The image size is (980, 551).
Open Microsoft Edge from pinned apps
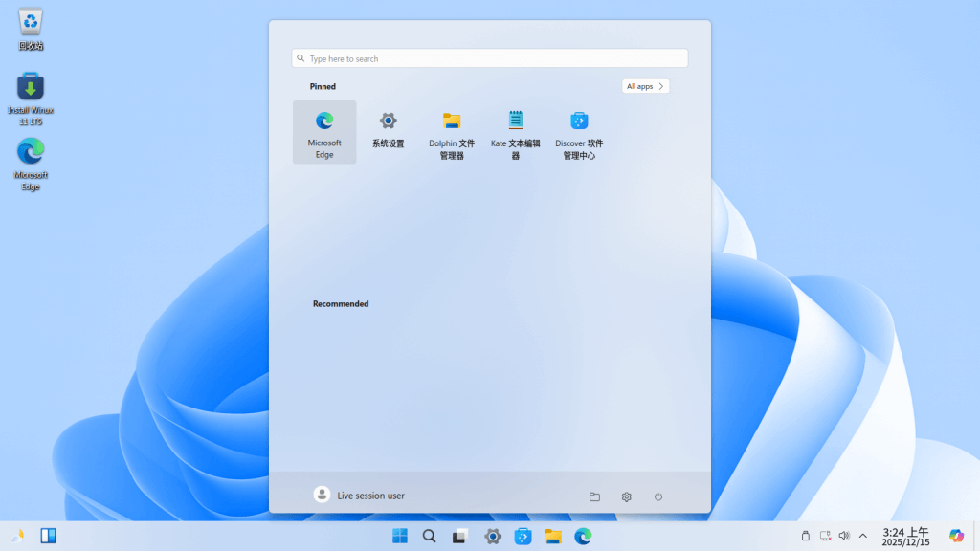pos(324,132)
